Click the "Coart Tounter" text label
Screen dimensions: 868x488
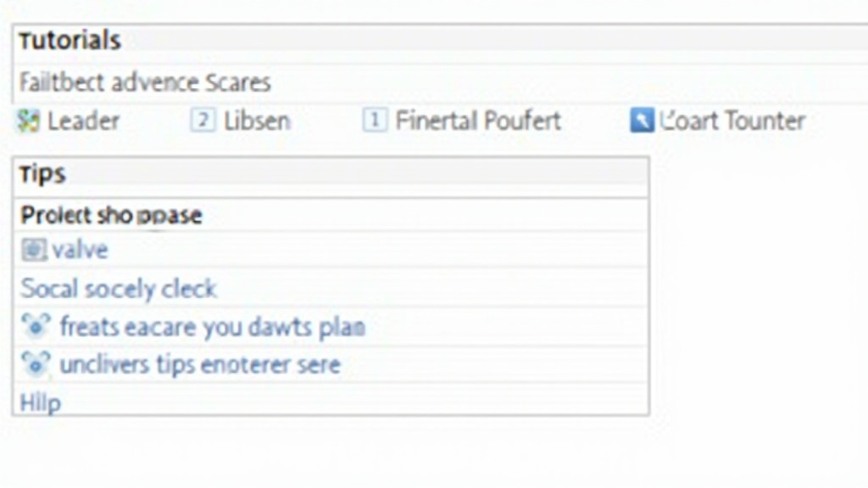731,121
